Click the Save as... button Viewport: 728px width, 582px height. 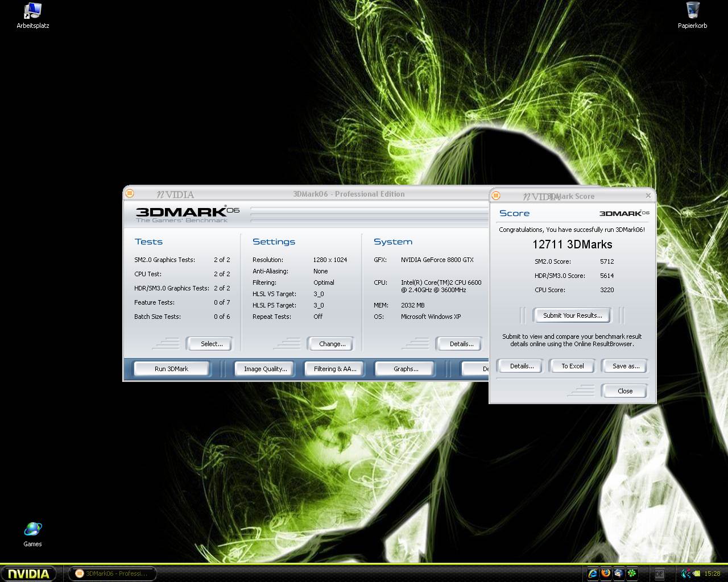[x=626, y=366]
